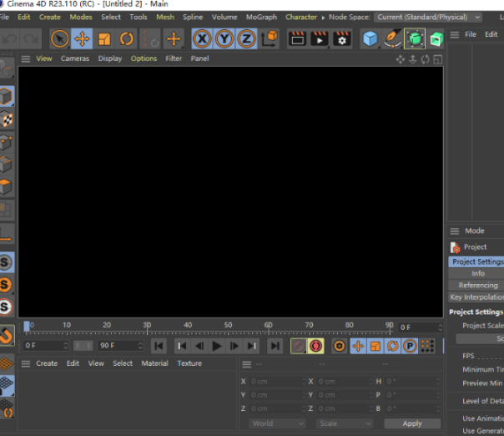Open the World coordinate dropdown

pos(277,423)
